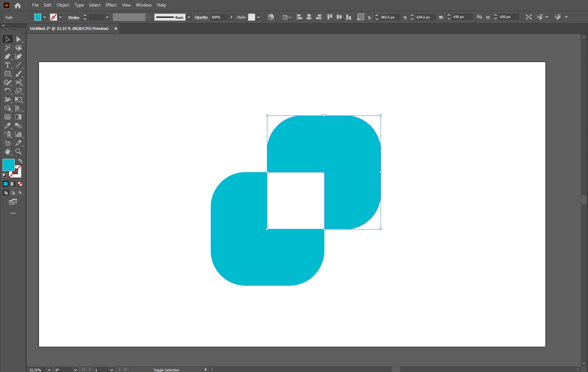Open the Window menu
Viewport: 588px width, 372px height.
144,5
